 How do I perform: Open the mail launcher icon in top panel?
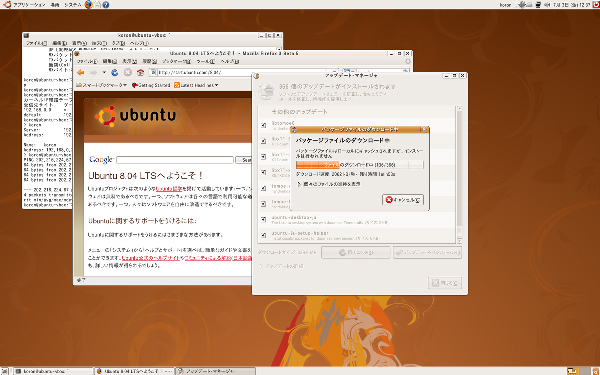(x=97, y=5)
